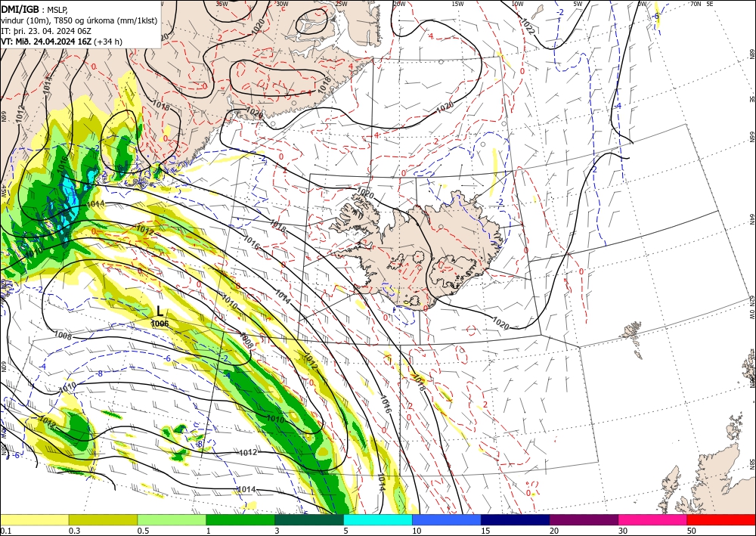Pick the cyan 5–10 mm legend swatch

[378, 519]
